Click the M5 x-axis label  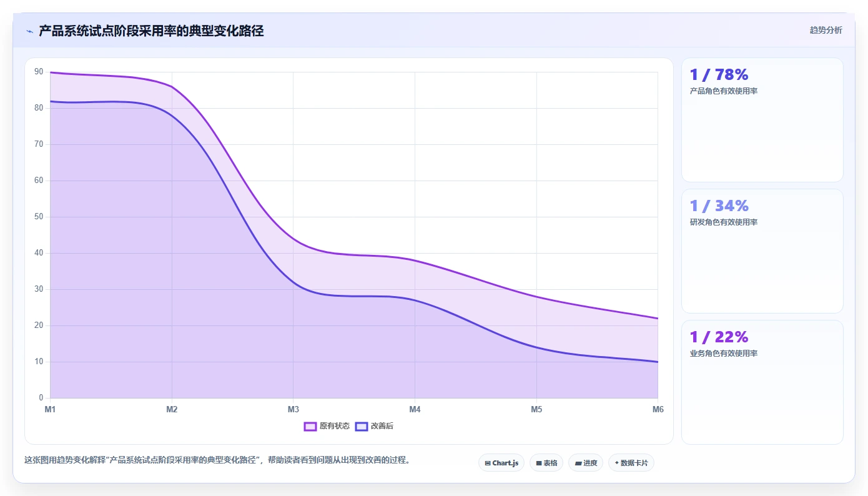pyautogui.click(x=536, y=410)
